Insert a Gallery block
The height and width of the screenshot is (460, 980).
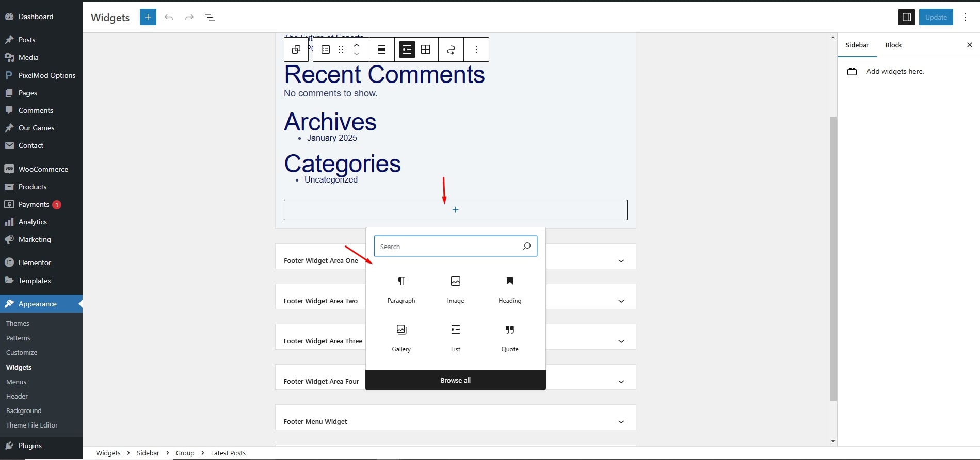tap(401, 338)
